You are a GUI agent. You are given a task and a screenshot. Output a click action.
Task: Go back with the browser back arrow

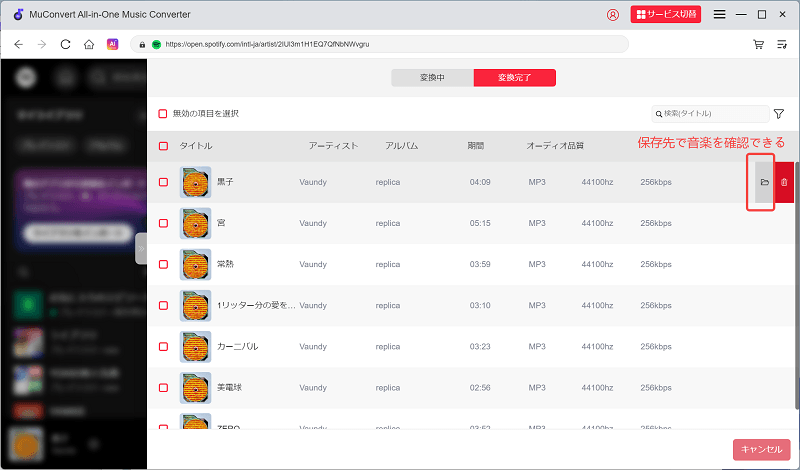click(19, 44)
